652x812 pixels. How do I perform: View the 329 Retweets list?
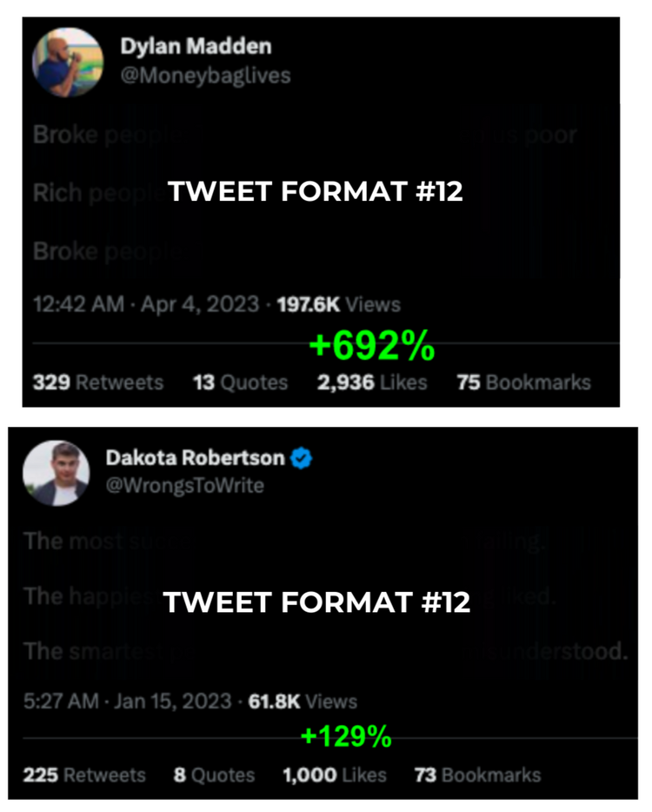coord(98,383)
